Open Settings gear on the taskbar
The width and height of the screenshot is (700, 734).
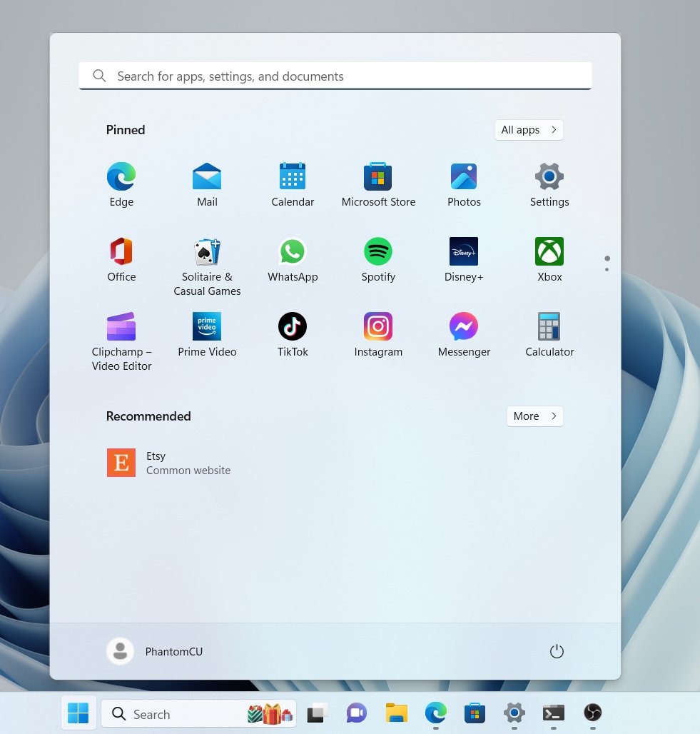[x=514, y=713]
